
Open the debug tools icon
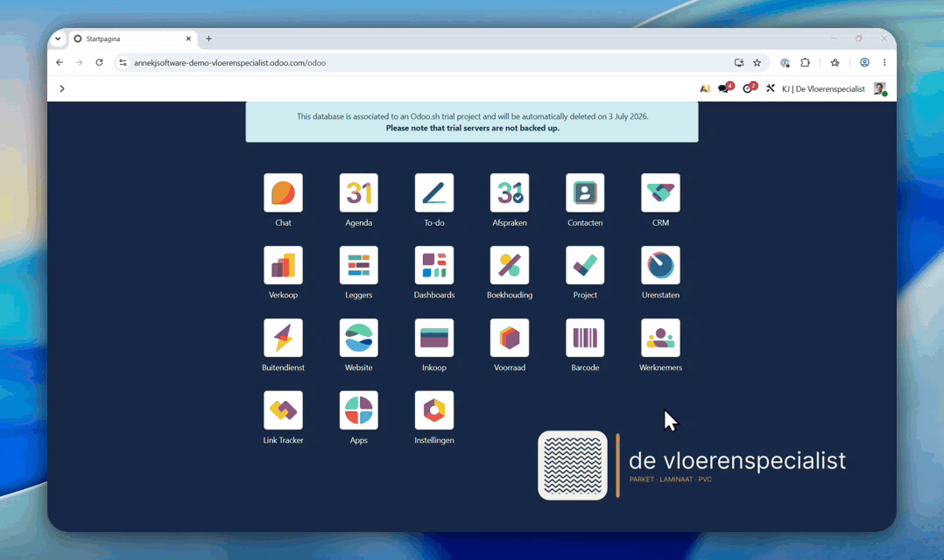[x=770, y=88]
